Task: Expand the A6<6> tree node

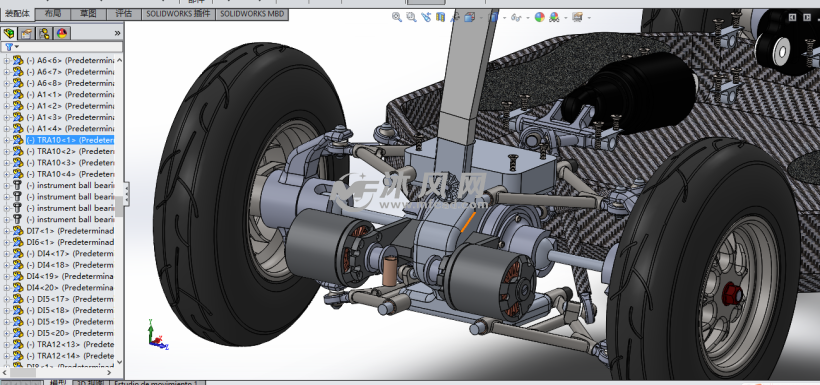Action: pos(7,61)
